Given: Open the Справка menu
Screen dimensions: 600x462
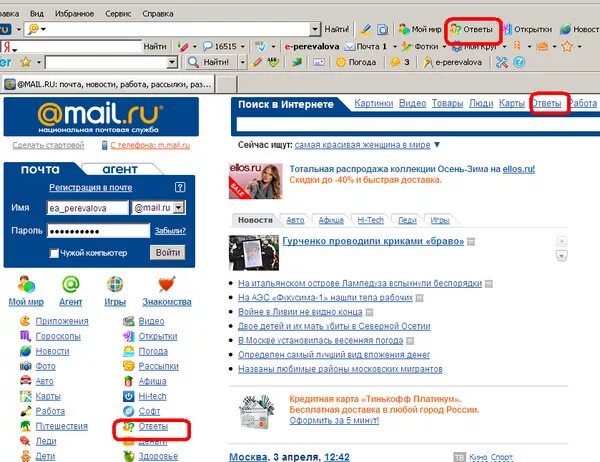Looking at the screenshot, I should pyautogui.click(x=158, y=13).
